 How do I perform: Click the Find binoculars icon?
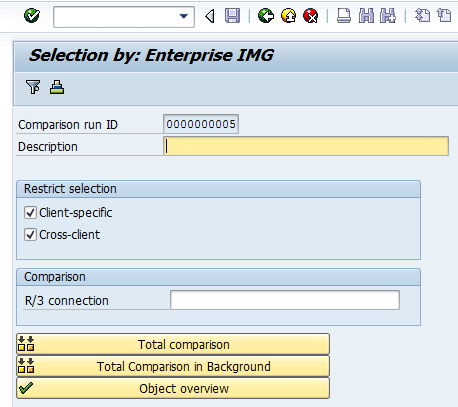(x=366, y=16)
